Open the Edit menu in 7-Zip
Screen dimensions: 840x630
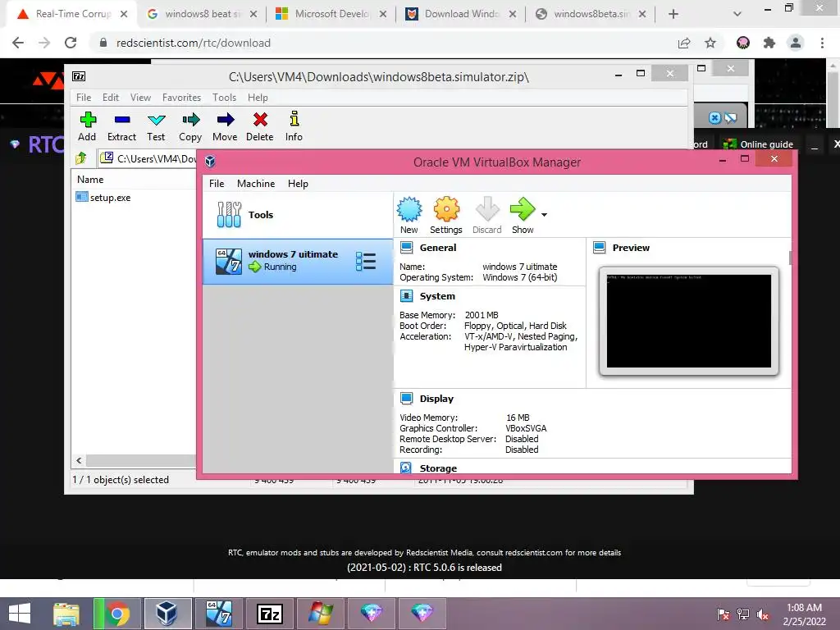[x=111, y=98]
